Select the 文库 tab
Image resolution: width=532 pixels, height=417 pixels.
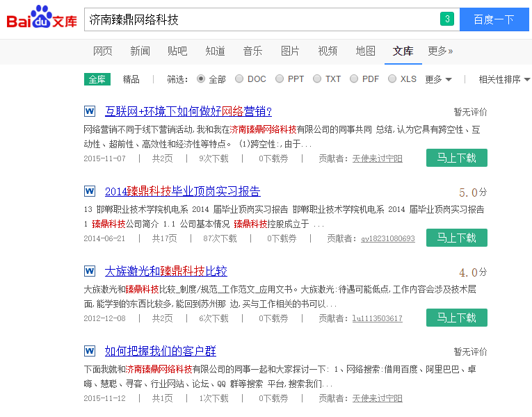403,51
